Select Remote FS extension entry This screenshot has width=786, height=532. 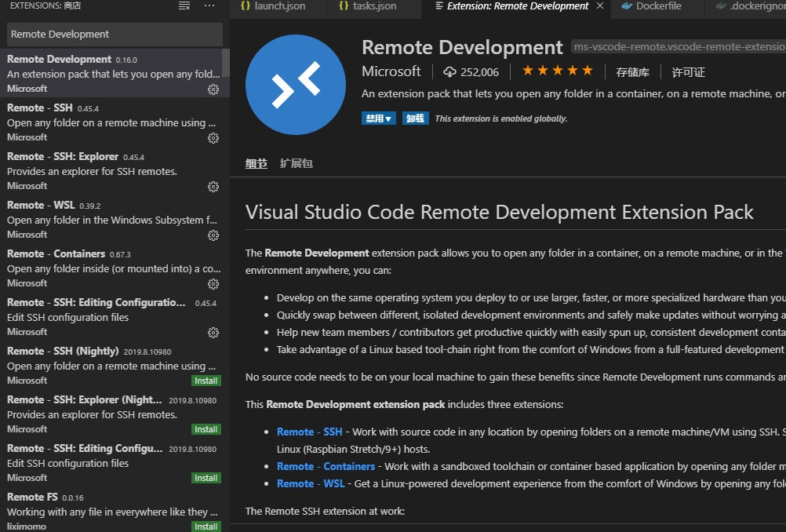[x=115, y=511]
